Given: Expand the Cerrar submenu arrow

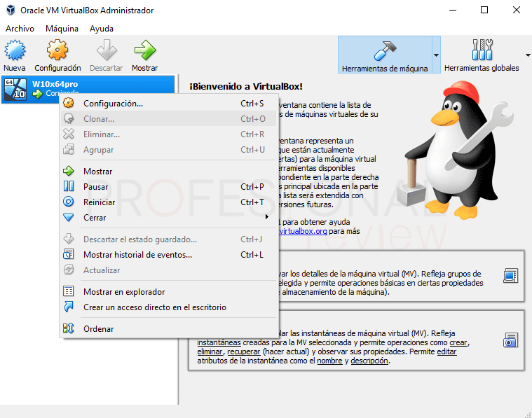Looking at the screenshot, I should [x=267, y=217].
